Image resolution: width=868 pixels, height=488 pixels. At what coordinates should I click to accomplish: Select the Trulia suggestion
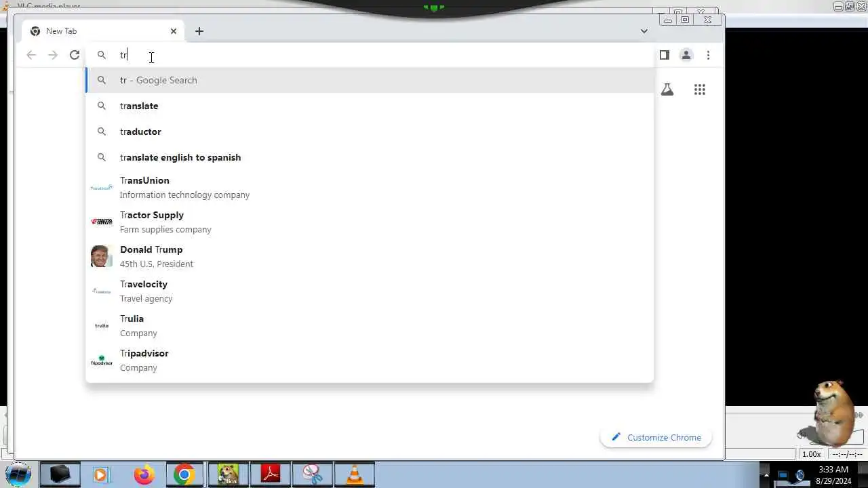(370, 325)
